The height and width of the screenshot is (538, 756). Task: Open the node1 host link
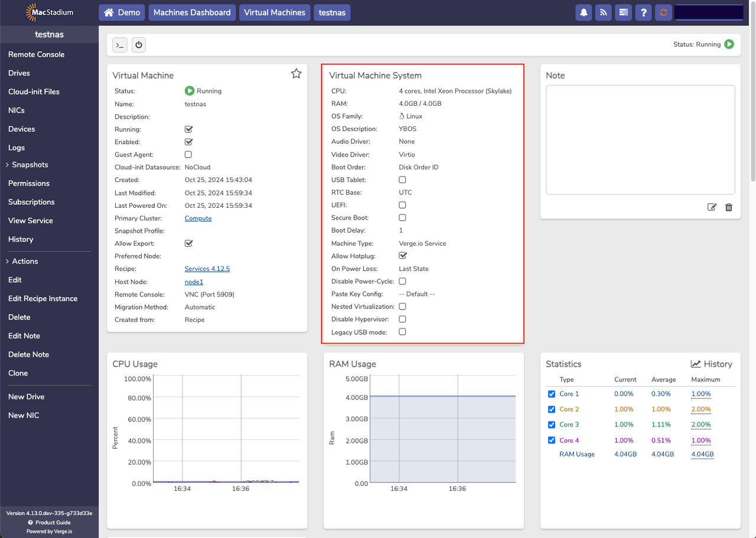point(194,282)
